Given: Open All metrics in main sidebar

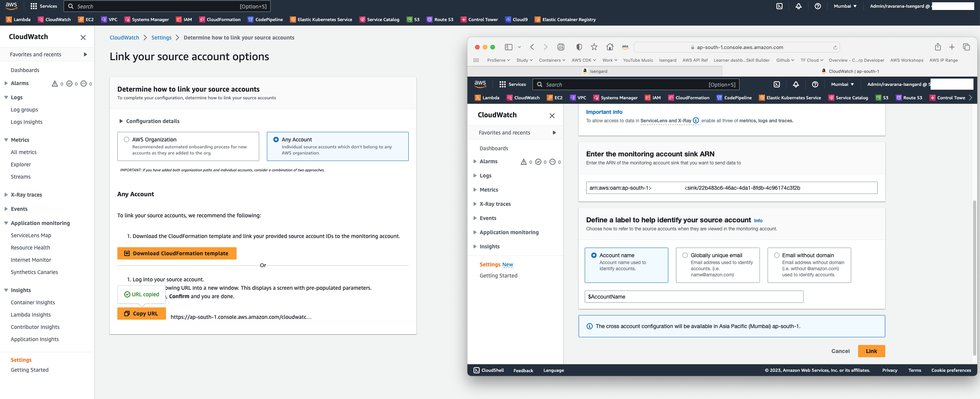Looking at the screenshot, I should [x=23, y=152].
